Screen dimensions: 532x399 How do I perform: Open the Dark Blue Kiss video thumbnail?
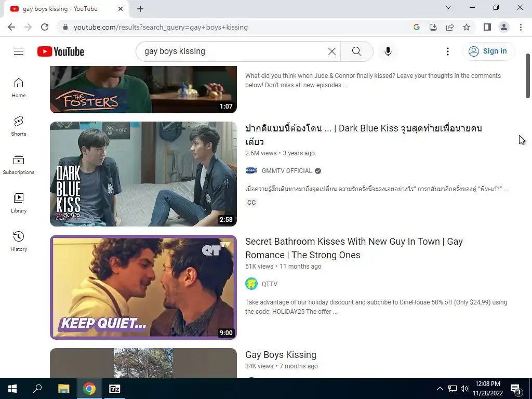coord(143,174)
